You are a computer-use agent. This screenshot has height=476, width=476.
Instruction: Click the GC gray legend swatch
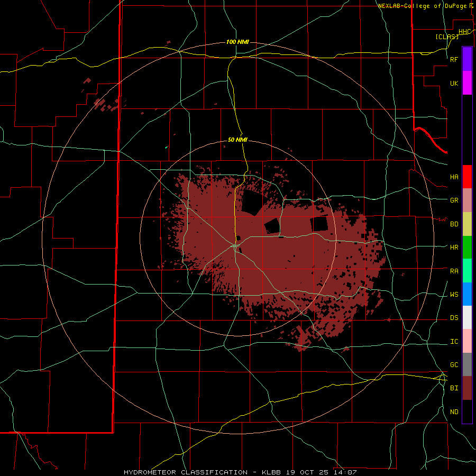coord(467,364)
